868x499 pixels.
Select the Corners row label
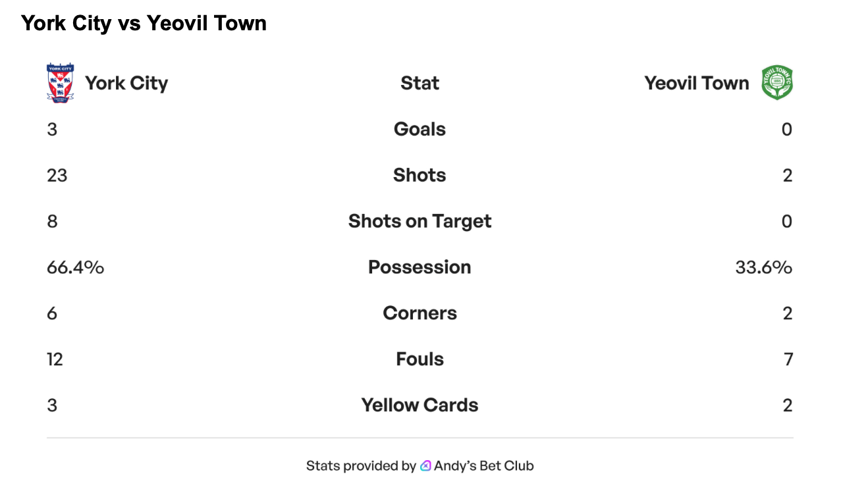tap(420, 313)
